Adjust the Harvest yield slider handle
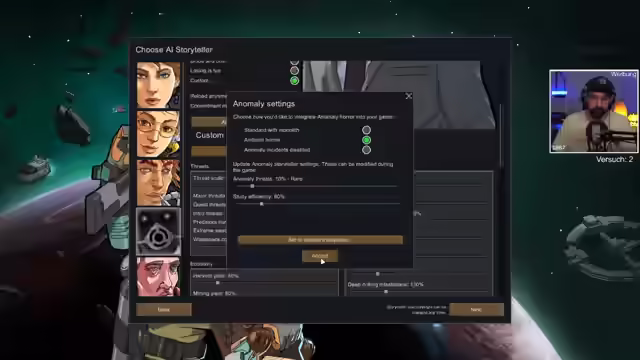The image size is (640, 360). (218, 282)
